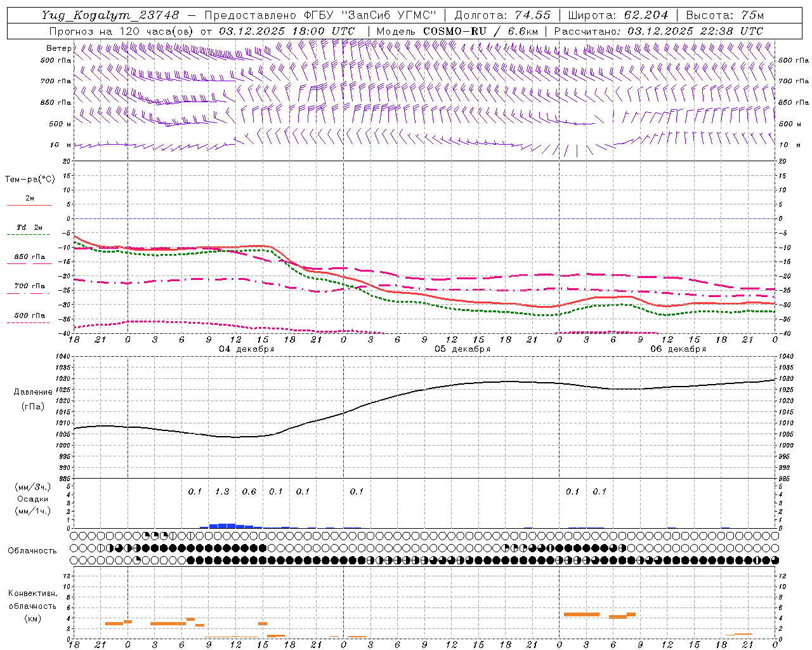Select the Тем-ра(°C) axis label

pyautogui.click(x=30, y=180)
